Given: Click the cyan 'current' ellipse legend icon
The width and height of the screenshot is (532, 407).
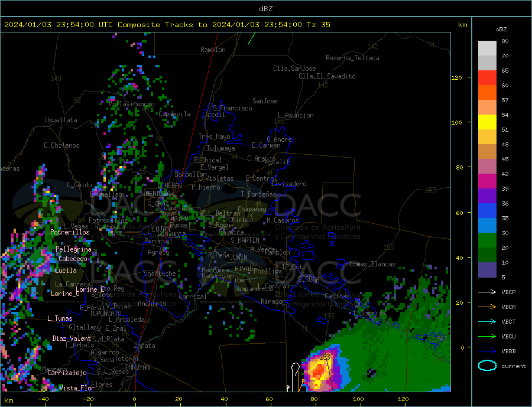Looking at the screenshot, I should pyautogui.click(x=487, y=366).
